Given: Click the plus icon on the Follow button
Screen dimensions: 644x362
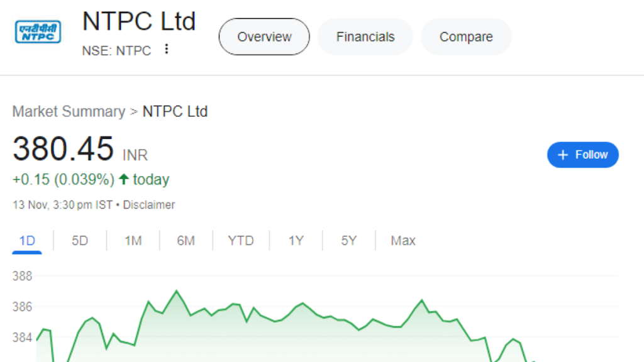Looking at the screenshot, I should (x=563, y=155).
